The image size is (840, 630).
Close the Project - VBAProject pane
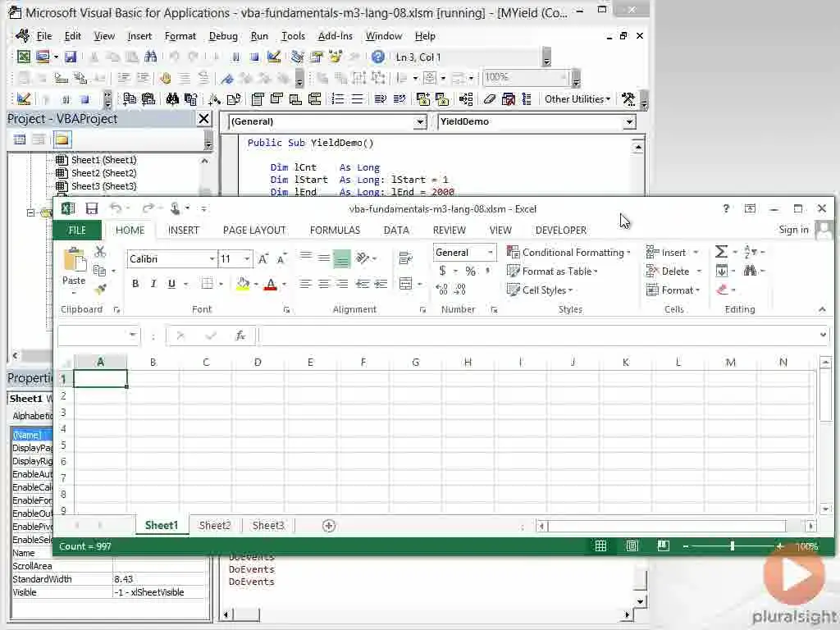[203, 118]
